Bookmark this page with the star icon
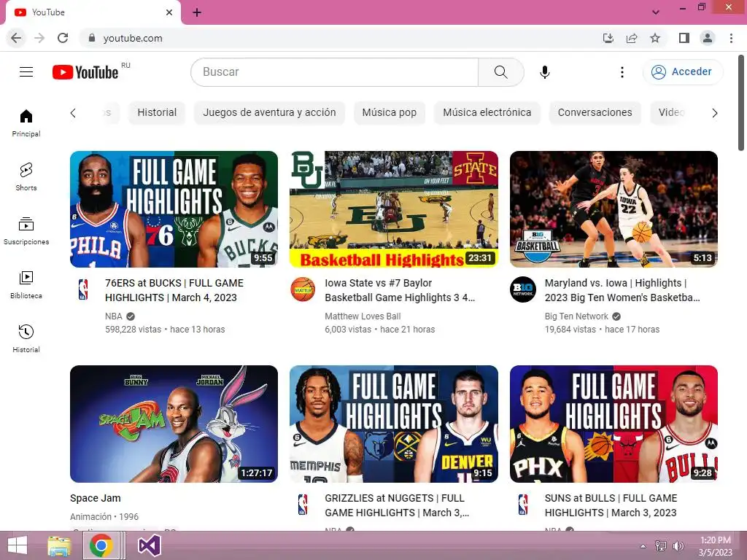This screenshot has width=747, height=560. tap(655, 38)
